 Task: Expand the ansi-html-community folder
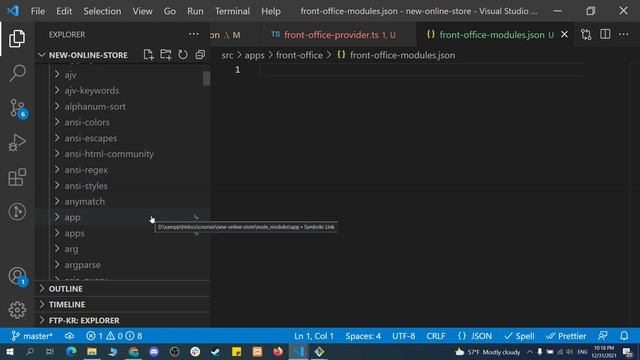[122, 154]
